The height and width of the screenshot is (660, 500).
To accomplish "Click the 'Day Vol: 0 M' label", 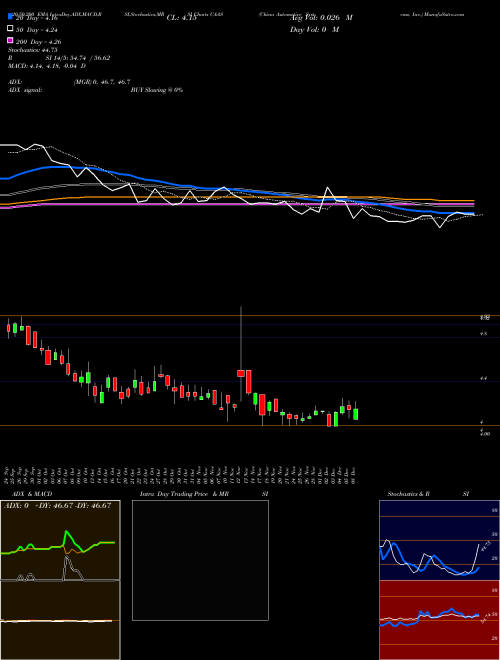I will pyautogui.click(x=314, y=29).
